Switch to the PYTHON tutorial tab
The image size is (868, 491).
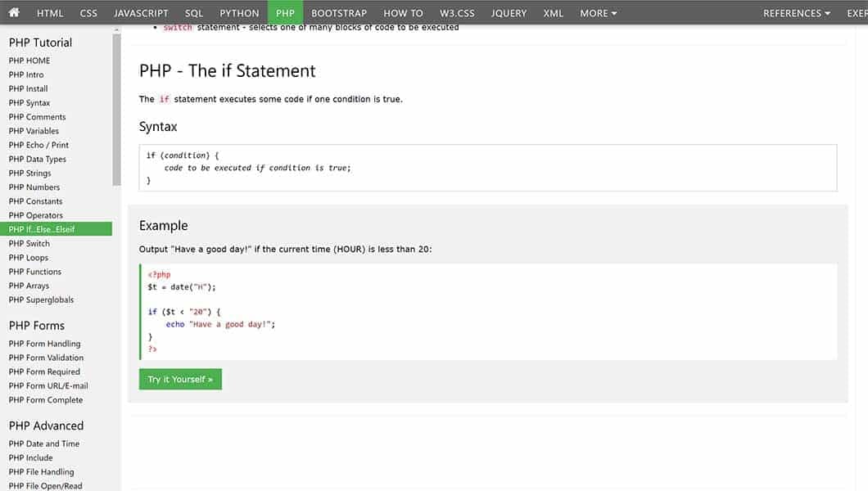click(x=238, y=12)
